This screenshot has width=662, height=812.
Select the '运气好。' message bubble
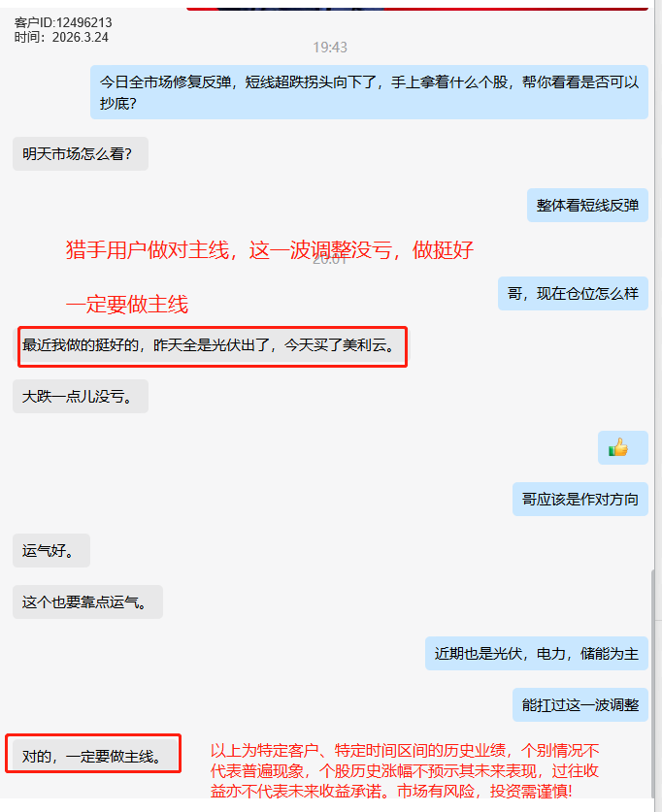tap(51, 550)
